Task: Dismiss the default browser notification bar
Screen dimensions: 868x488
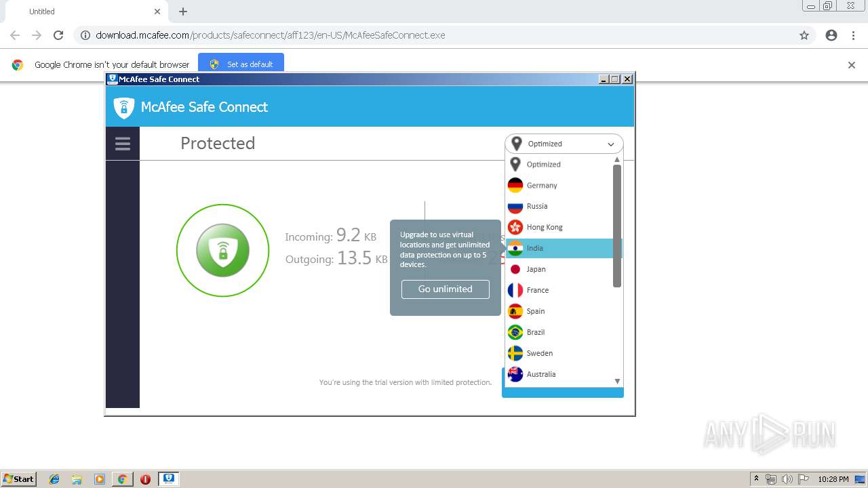Action: tap(852, 65)
